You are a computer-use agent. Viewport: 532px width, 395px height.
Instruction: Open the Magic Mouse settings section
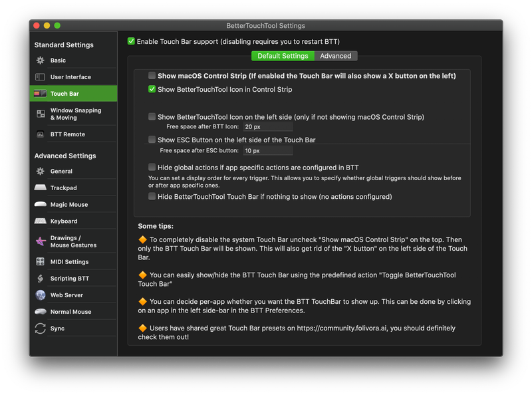pyautogui.click(x=41, y=204)
